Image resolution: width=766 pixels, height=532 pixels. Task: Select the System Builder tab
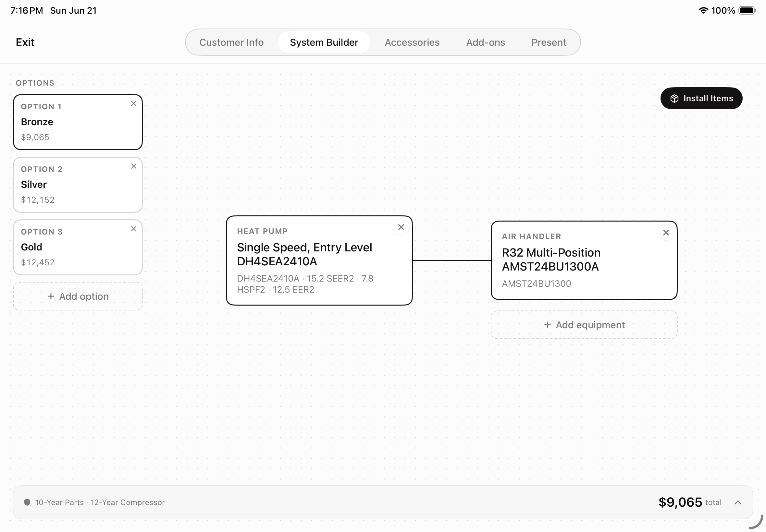pyautogui.click(x=324, y=42)
